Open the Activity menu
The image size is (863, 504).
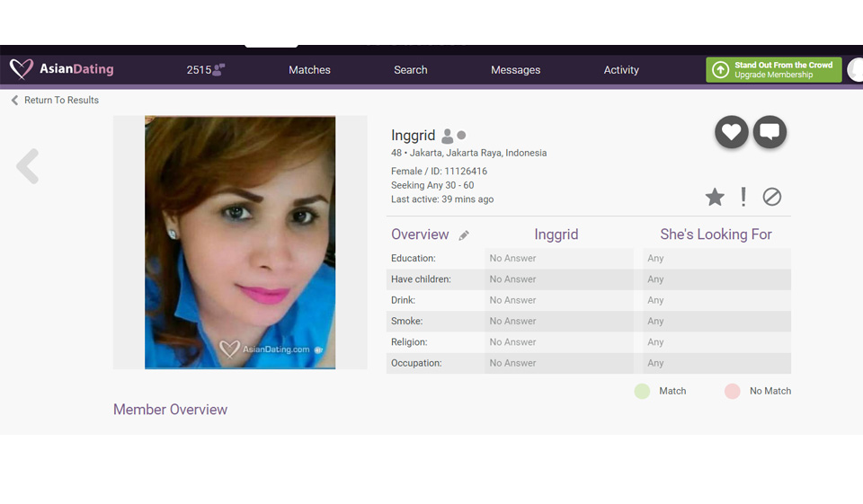point(621,70)
